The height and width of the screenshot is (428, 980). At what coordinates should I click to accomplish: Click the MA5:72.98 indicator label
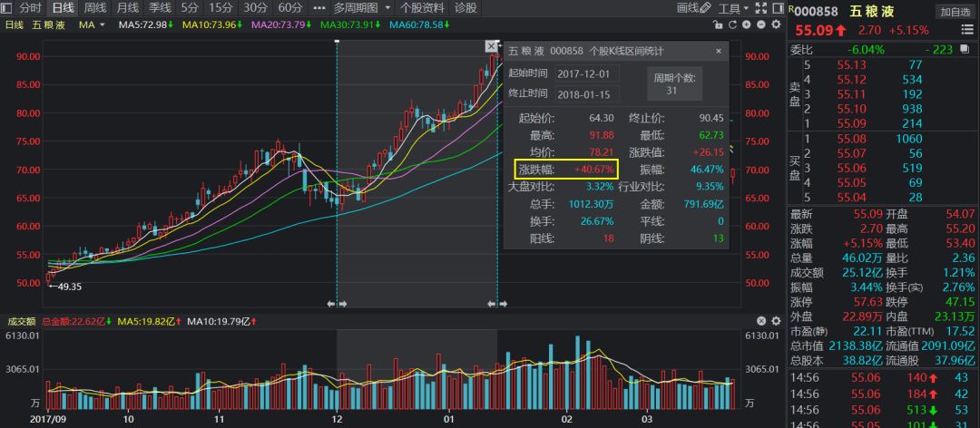[x=146, y=24]
